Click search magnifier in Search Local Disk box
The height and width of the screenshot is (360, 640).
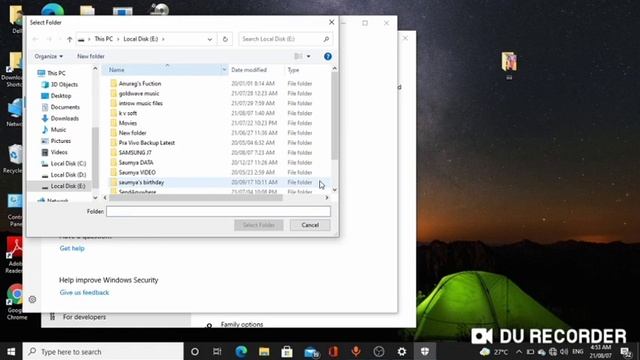coord(326,39)
